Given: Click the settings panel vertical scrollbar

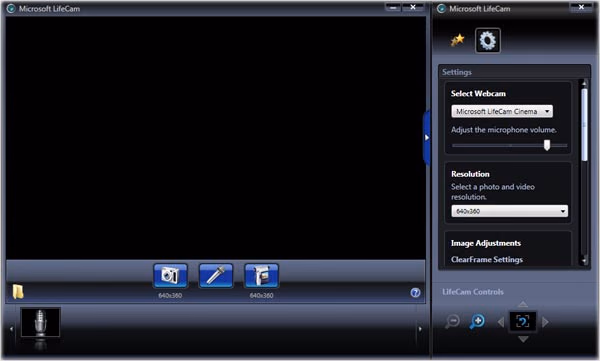Looking at the screenshot, I should pos(584,125).
